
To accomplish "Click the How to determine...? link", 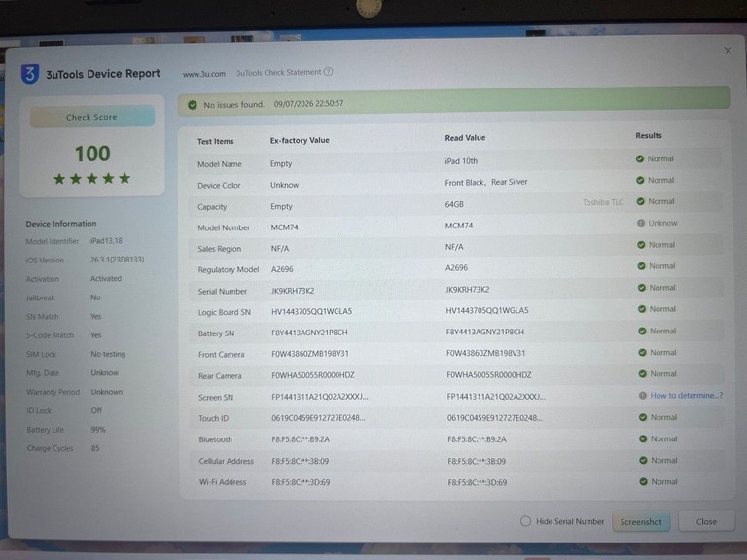I will (687, 396).
